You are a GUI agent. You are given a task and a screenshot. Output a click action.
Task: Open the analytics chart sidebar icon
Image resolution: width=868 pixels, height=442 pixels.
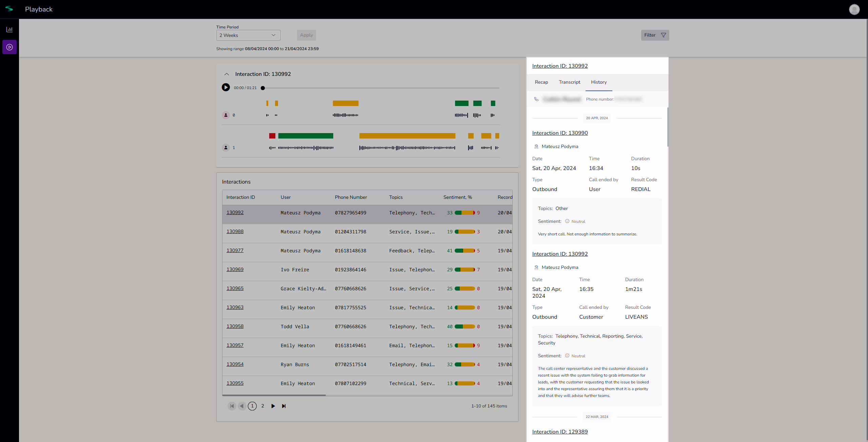[x=9, y=29]
